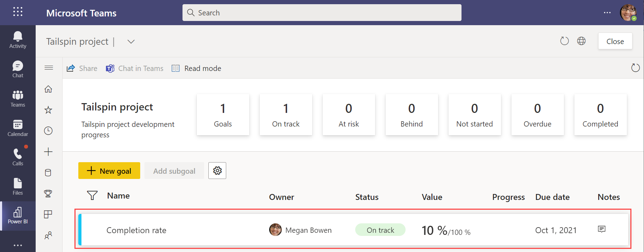
Task: Click the Teams search box
Action: 322,13
